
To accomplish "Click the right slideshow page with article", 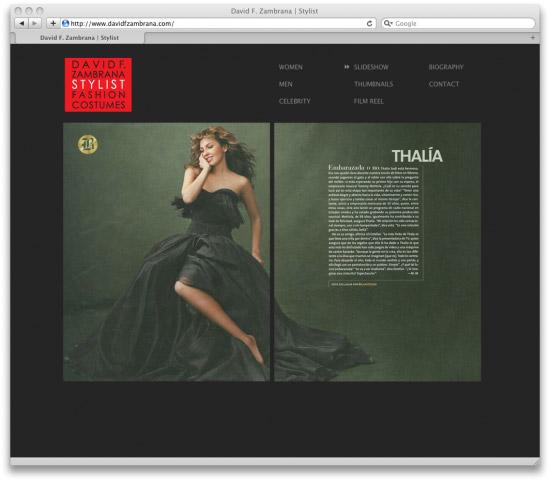I will (378, 252).
